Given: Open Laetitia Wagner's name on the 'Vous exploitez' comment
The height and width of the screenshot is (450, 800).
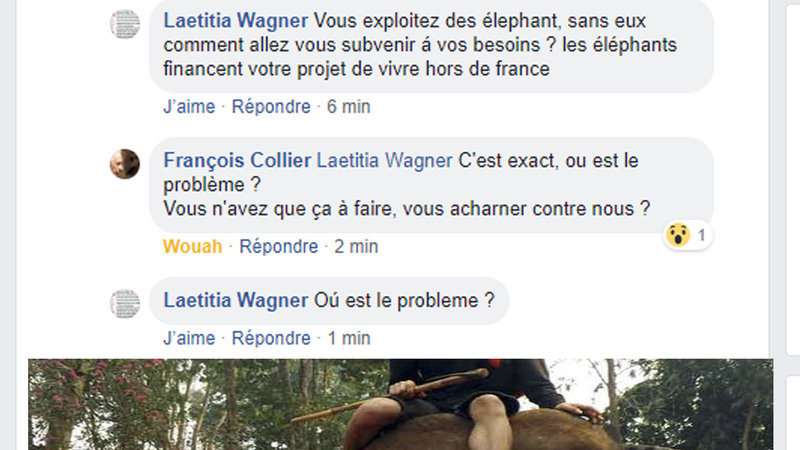Looking at the screenshot, I should pos(236,21).
